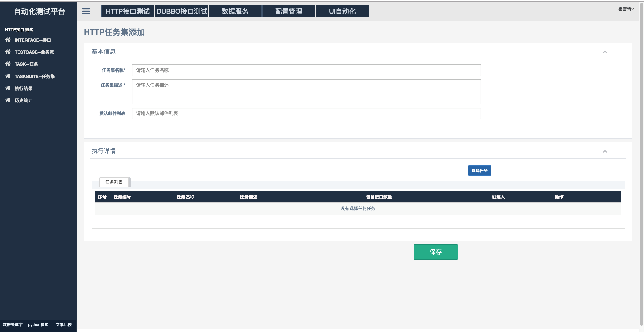644x332 pixels.
Task: Open TESTCASE--业务流 in the sidebar
Action: [34, 52]
